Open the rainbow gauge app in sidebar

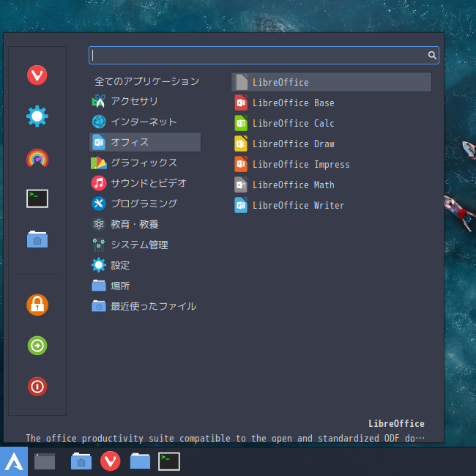(x=37, y=158)
